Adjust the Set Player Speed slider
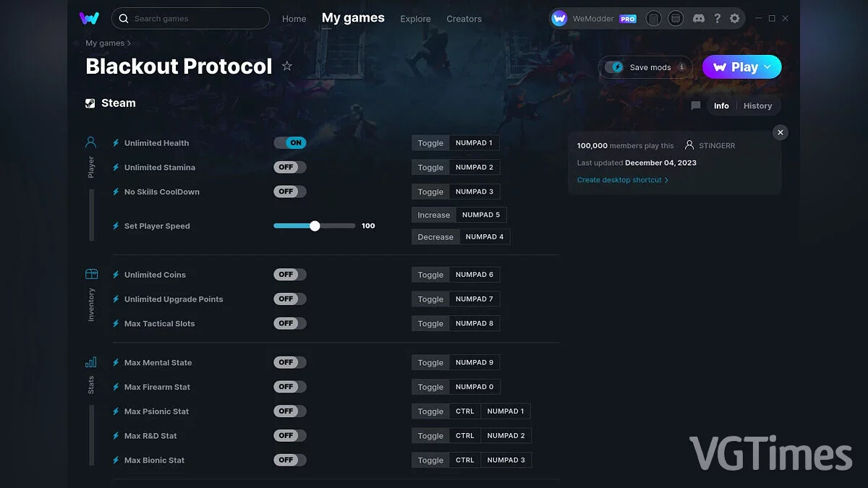This screenshot has height=488, width=868. (x=315, y=226)
